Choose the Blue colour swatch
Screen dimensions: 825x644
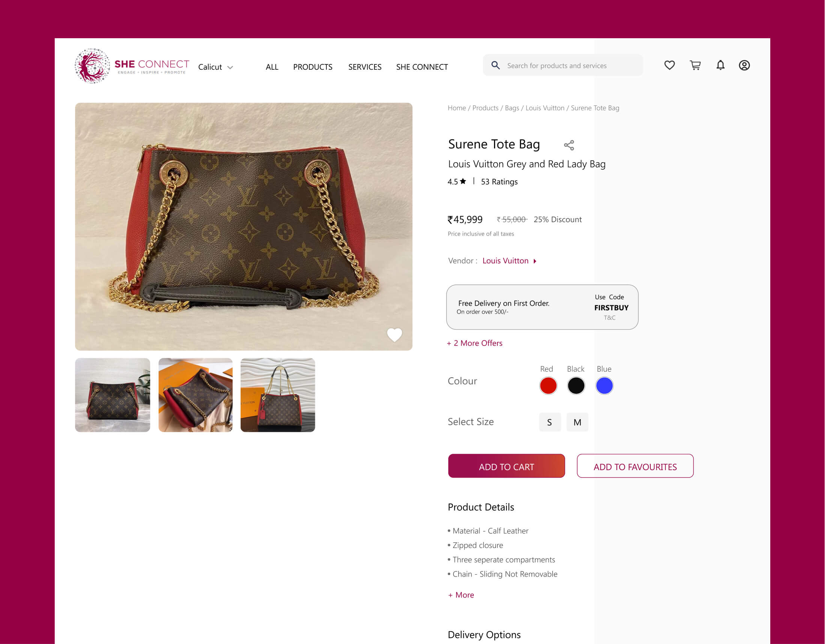tap(604, 386)
